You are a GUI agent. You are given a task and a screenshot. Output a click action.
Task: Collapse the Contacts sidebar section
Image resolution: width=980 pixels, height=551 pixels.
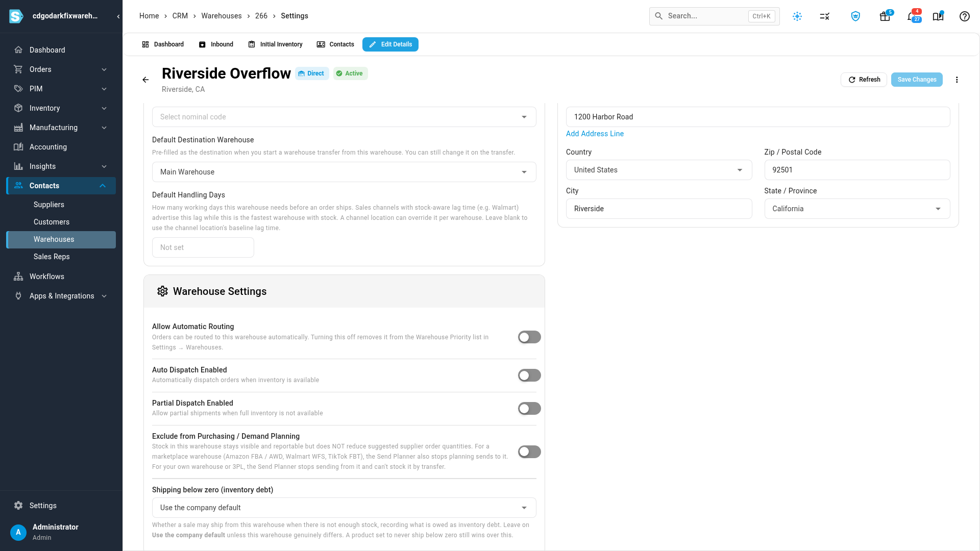[x=61, y=186]
